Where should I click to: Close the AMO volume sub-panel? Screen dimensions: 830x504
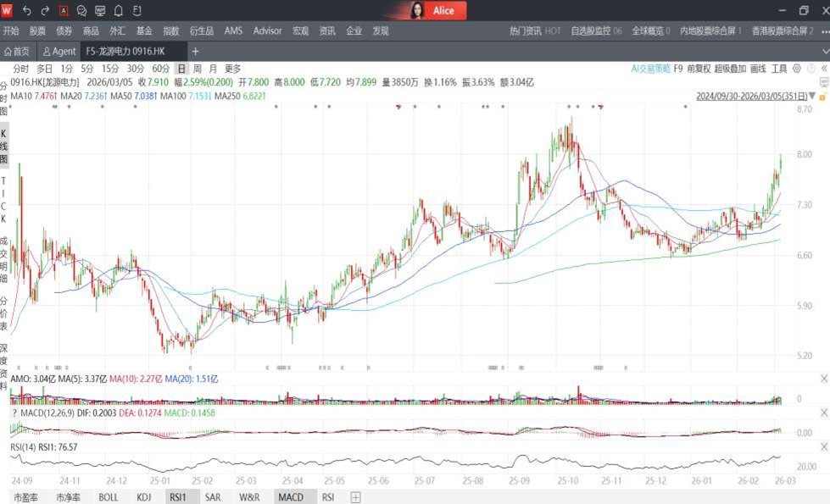click(823, 378)
